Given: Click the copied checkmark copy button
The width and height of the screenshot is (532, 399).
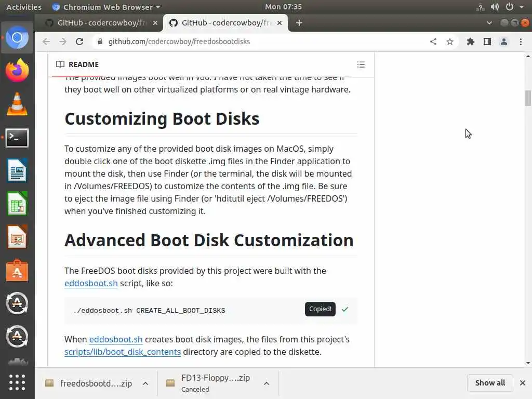Looking at the screenshot, I should (345, 309).
